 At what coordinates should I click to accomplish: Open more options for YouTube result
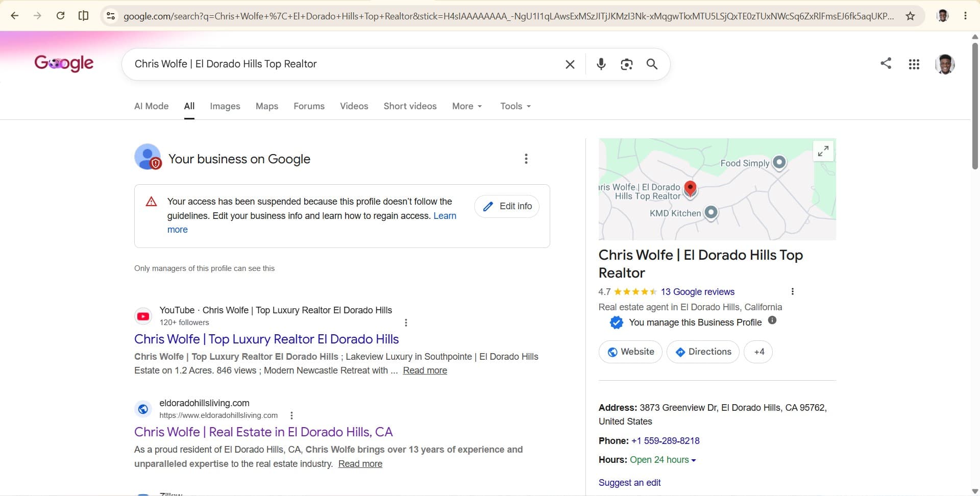406,323
